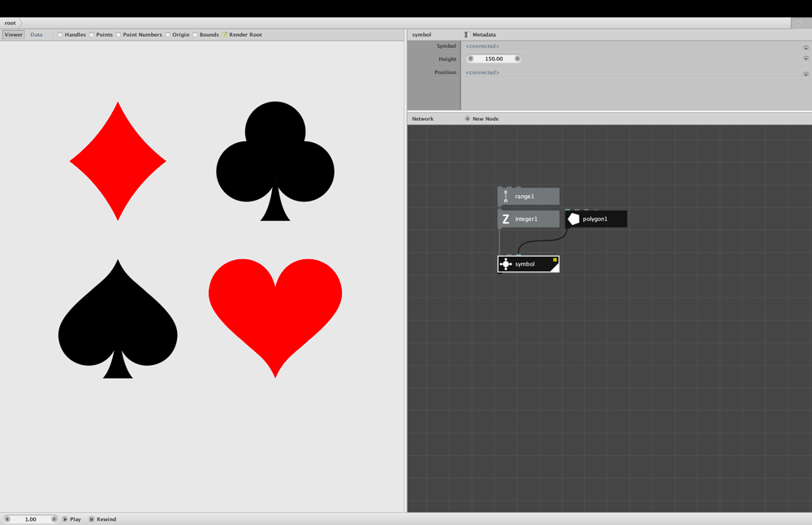Enable the Points checkbox
This screenshot has width=812, height=525.
92,35
